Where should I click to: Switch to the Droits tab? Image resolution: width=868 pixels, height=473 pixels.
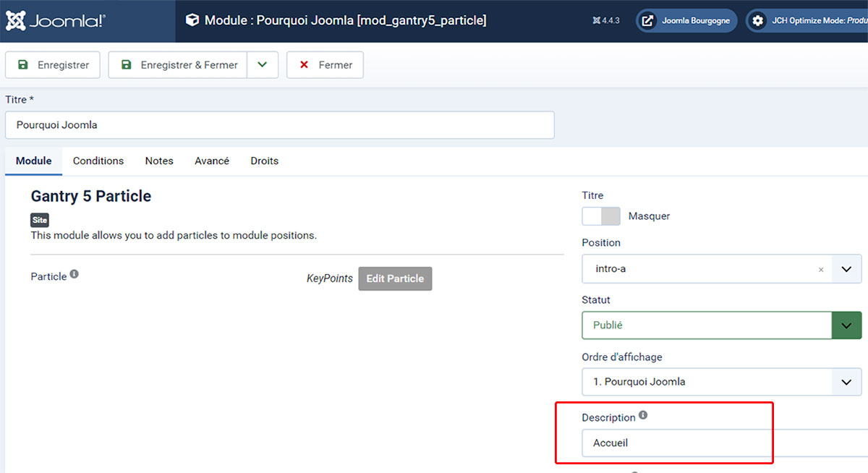click(265, 161)
